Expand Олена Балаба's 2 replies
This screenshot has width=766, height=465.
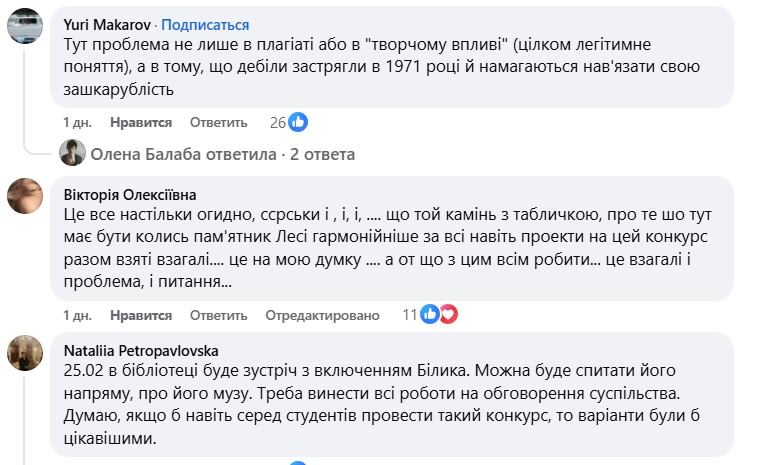tap(222, 155)
